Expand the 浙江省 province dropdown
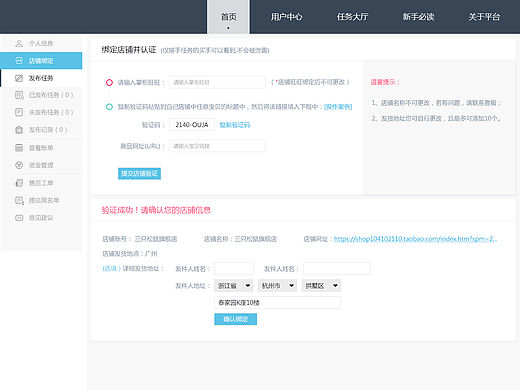Image resolution: width=520 pixels, height=390 pixels. point(234,286)
